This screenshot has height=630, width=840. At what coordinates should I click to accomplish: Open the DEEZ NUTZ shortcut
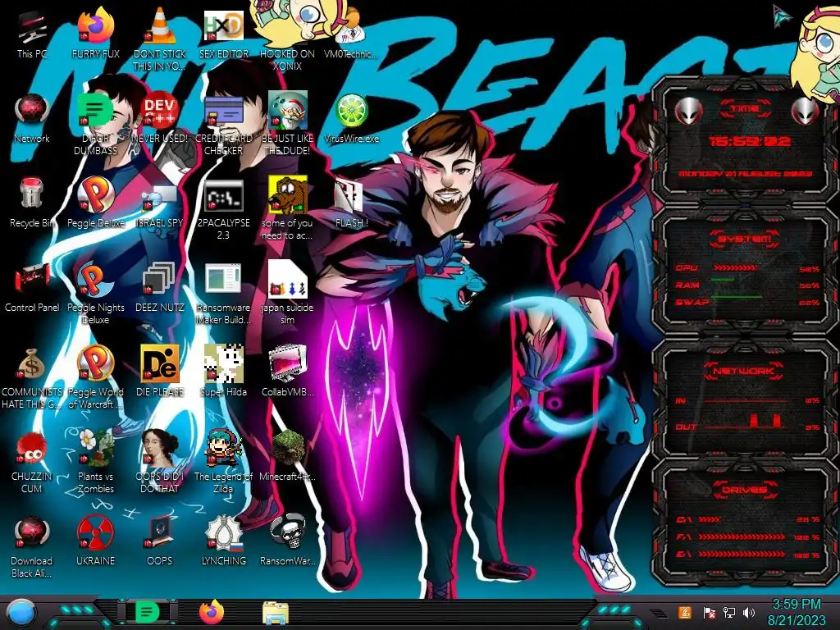[160, 288]
